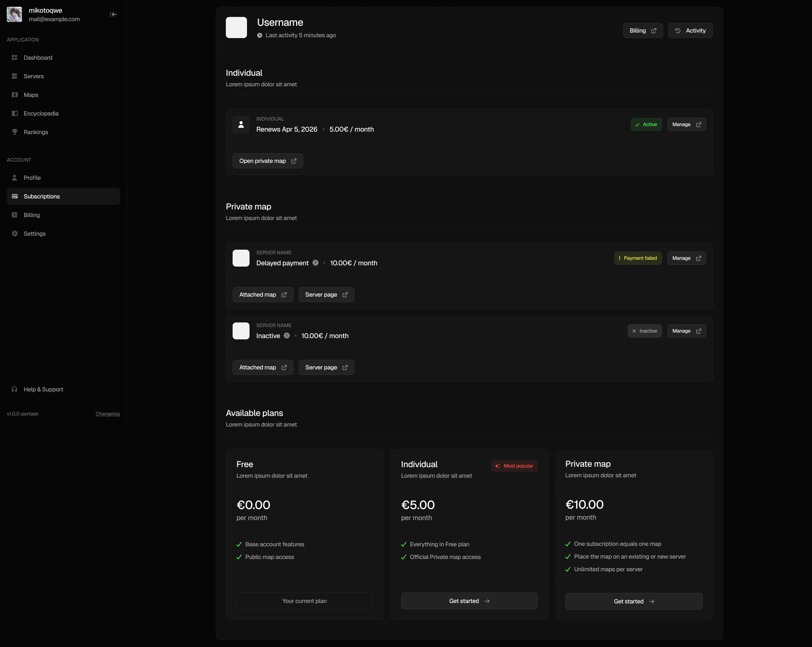Screen dimensions: 812x647
Task: Click the Open private map button
Action: (x=268, y=161)
